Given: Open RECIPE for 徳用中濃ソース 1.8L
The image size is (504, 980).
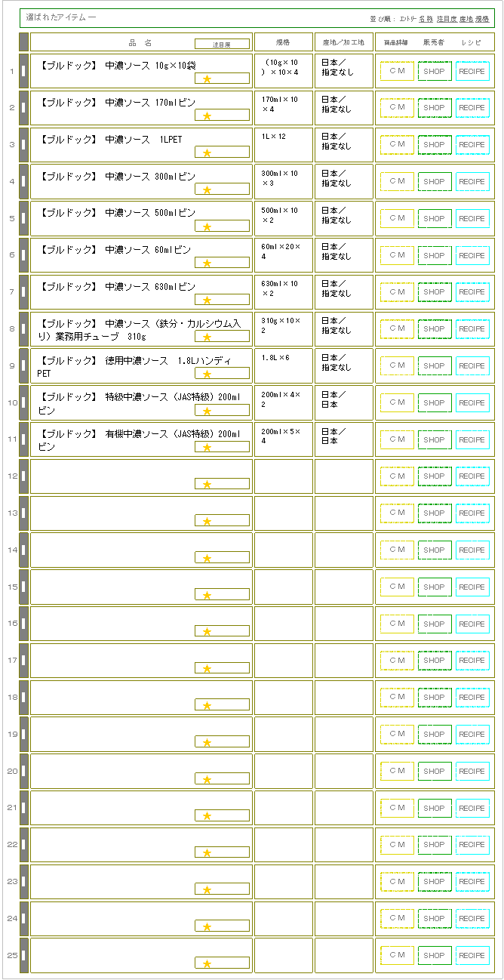Looking at the screenshot, I should click(472, 366).
